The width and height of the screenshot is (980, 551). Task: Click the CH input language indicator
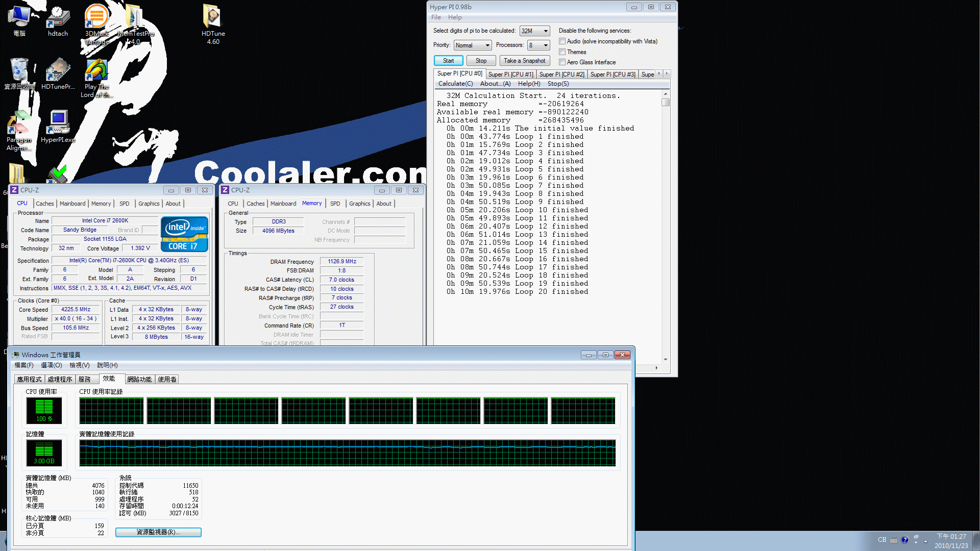(x=882, y=540)
